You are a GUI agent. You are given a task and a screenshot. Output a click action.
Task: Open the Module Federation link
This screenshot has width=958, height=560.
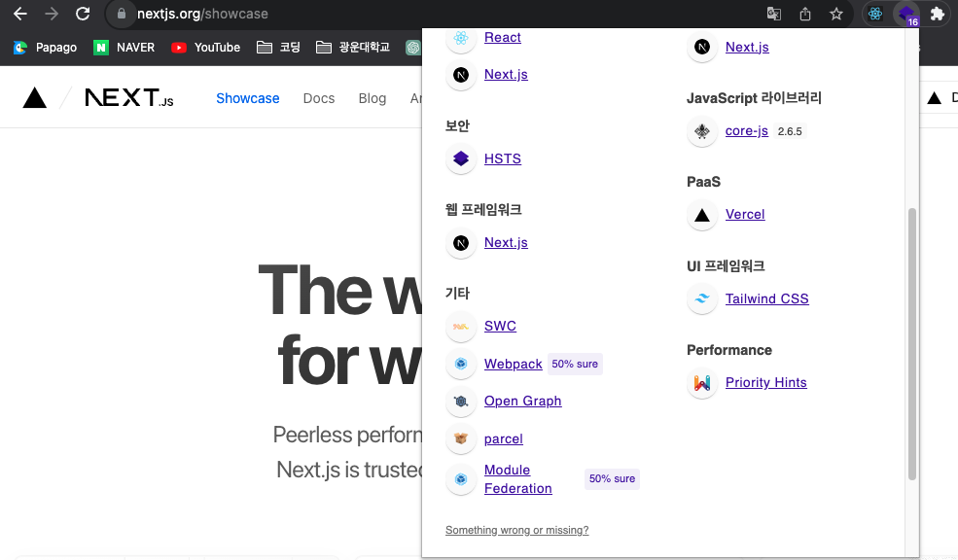[x=518, y=479]
